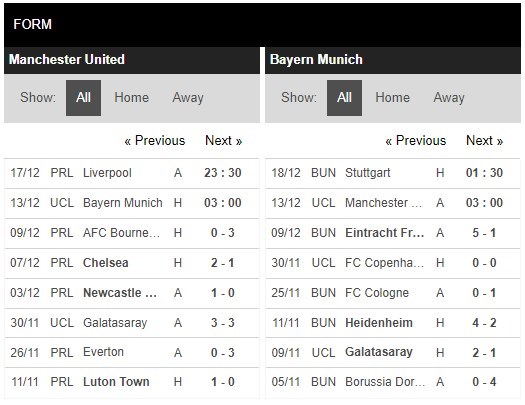Show Bayern Munich Away matches only
525x405 pixels.
click(449, 98)
